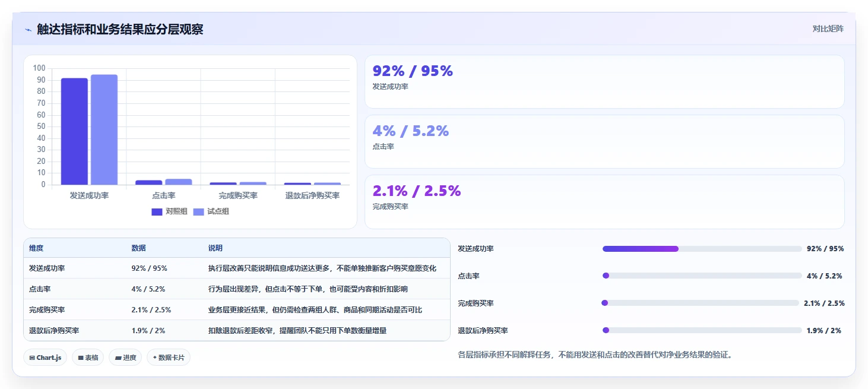The image size is (868, 389).
Task: Click the 进度 tag chip
Action: 125,358
